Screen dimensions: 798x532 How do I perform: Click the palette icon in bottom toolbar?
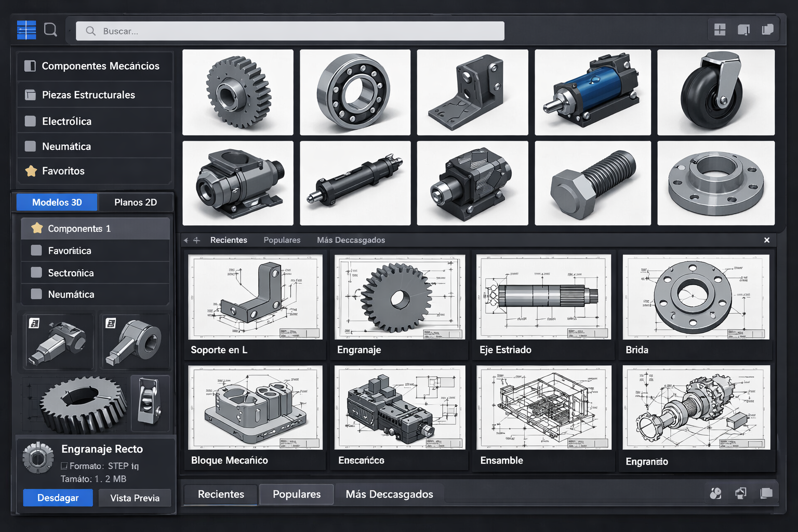[715, 493]
